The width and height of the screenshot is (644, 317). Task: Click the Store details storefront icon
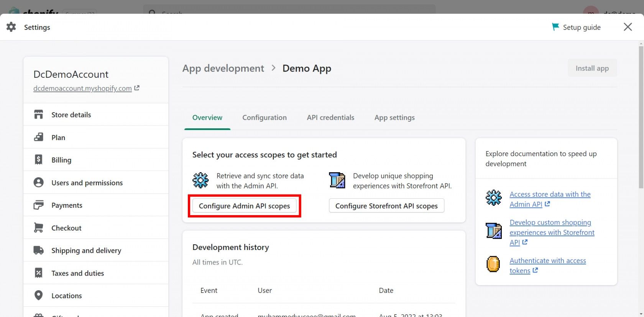(x=38, y=114)
